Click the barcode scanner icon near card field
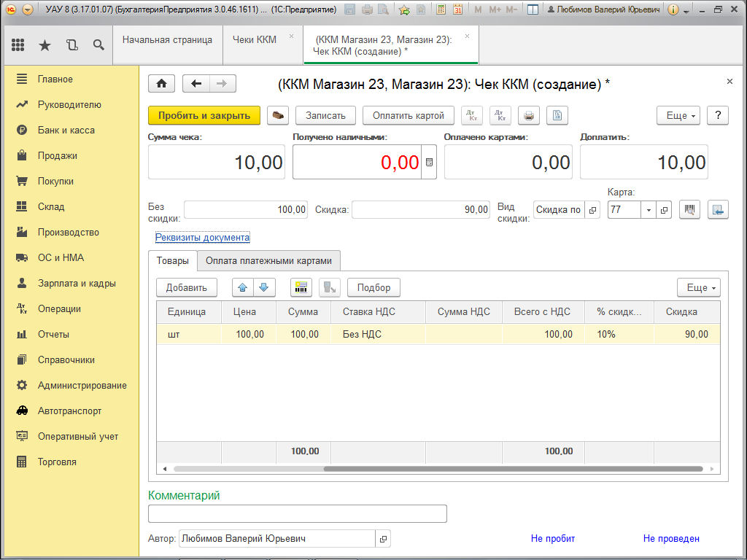This screenshot has width=747, height=560. (689, 209)
